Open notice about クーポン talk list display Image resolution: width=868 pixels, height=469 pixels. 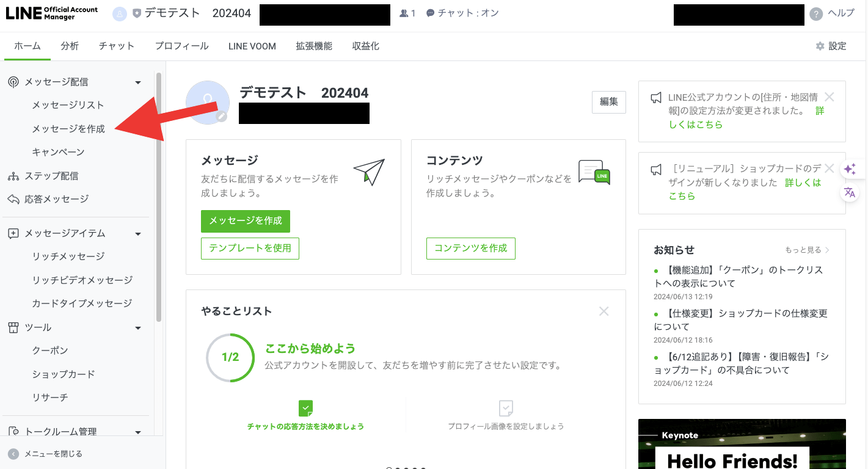click(x=739, y=277)
